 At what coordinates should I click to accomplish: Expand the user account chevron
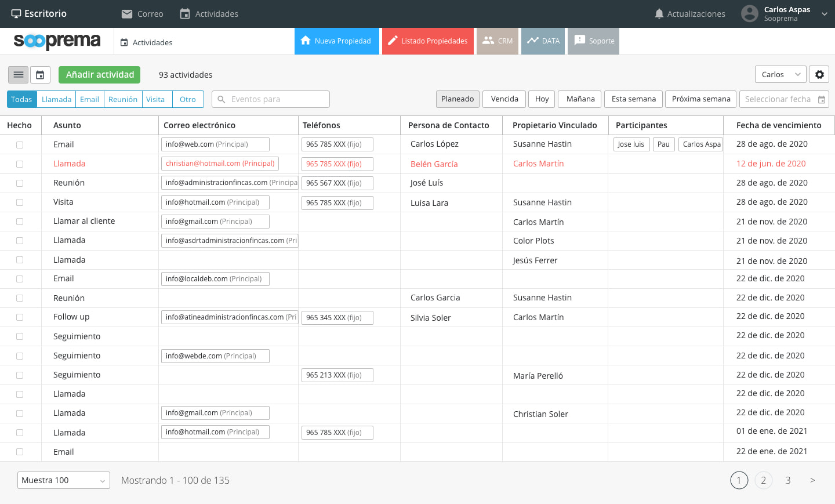[825, 14]
